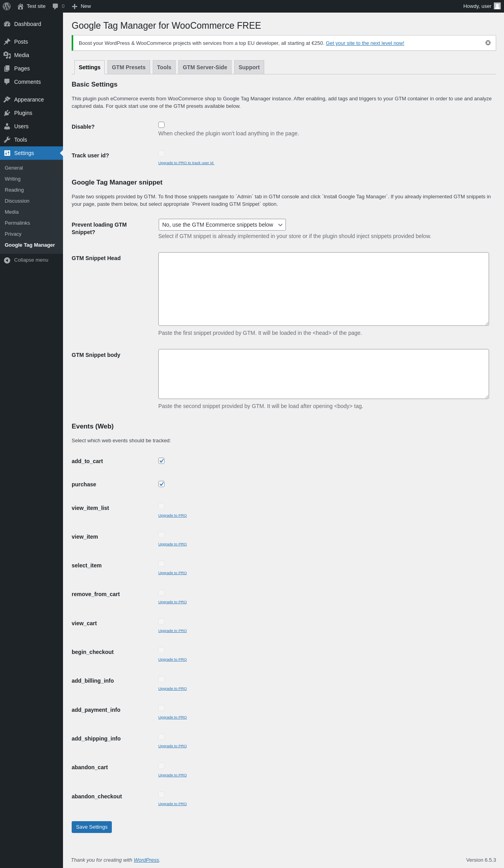Click the Appearance brush icon
The width and height of the screenshot is (504, 868).
(x=7, y=100)
